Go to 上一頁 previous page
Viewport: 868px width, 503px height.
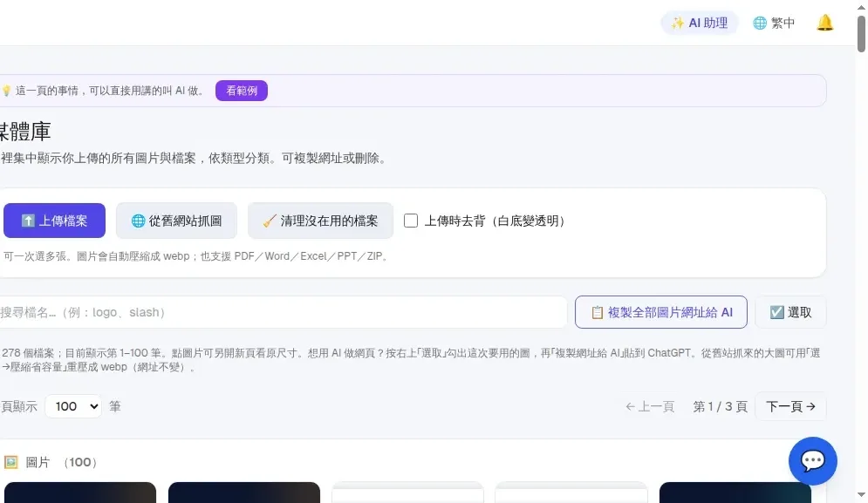tap(650, 407)
